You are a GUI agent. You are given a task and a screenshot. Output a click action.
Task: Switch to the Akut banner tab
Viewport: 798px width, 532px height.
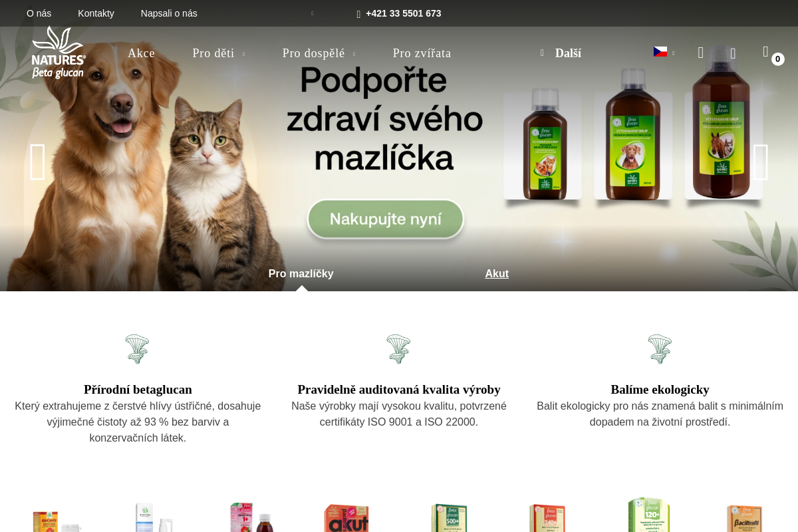[x=497, y=274]
